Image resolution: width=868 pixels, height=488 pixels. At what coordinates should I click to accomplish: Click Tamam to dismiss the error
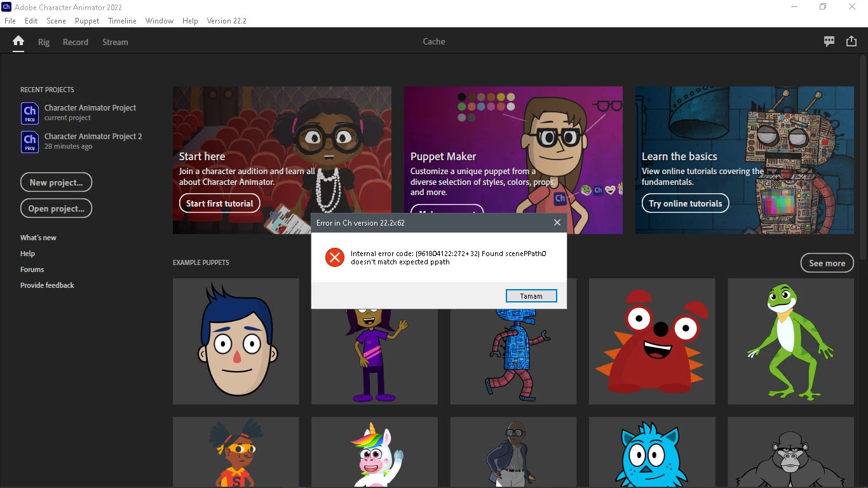click(x=531, y=296)
